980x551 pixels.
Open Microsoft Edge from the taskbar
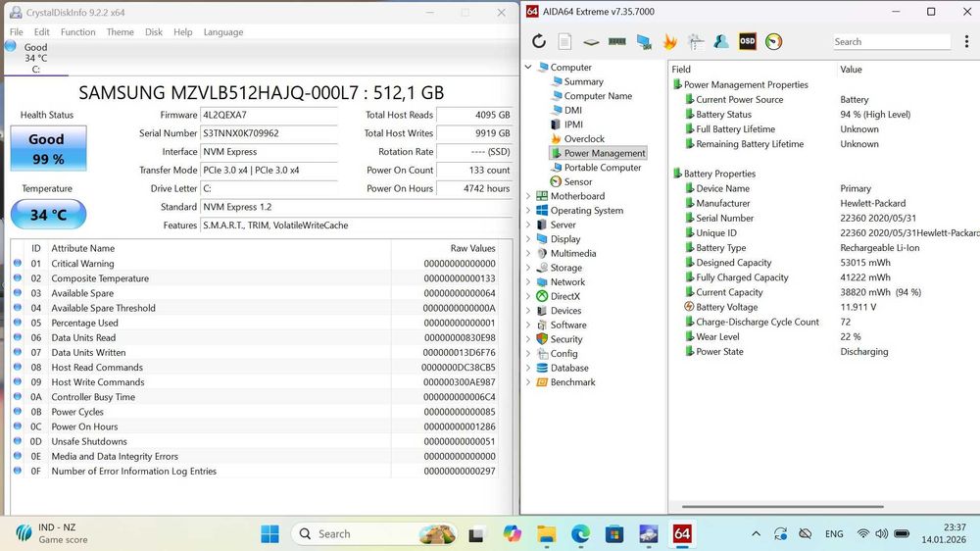(x=580, y=534)
